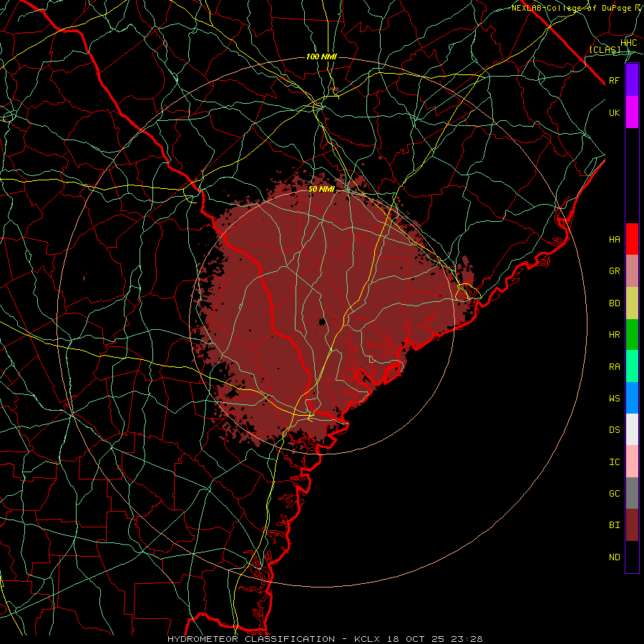Screen dimensions: 644x644
Task: Click the DS white legend swatch
Action: pyautogui.click(x=632, y=429)
